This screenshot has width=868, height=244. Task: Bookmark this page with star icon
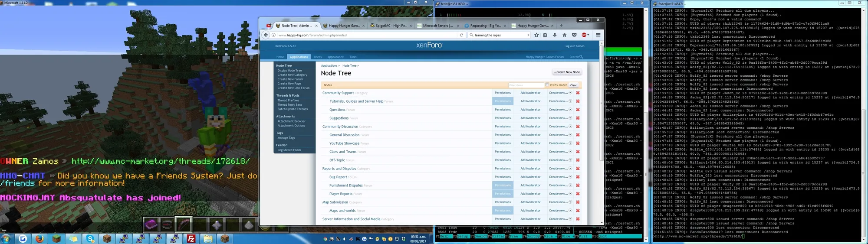coord(536,35)
